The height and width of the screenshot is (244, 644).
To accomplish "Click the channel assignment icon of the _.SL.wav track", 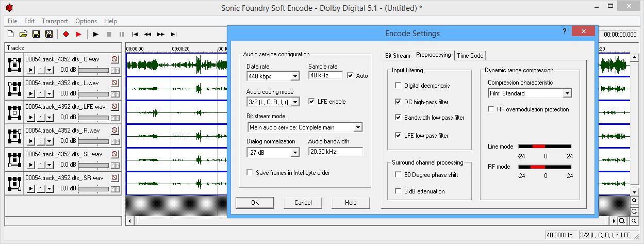I will pyautogui.click(x=15, y=159).
